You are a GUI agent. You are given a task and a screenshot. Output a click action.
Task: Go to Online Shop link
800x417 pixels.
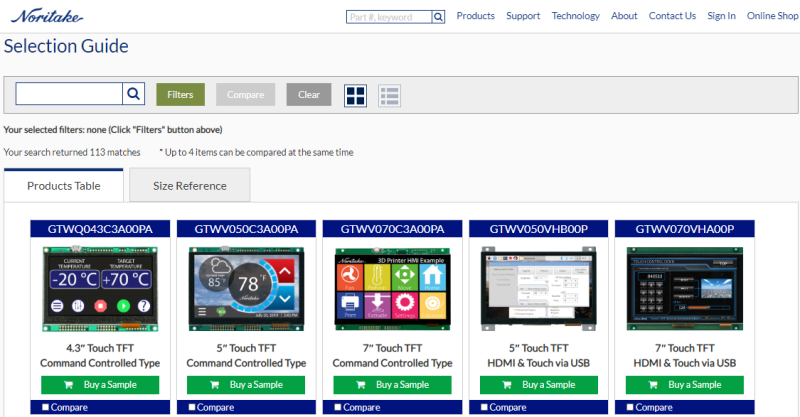pos(772,16)
